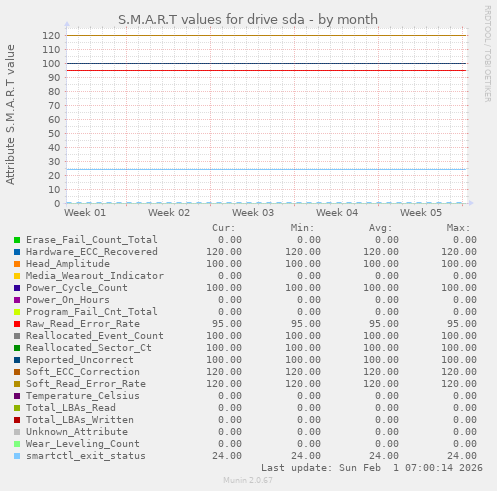Click the 'Total_LBAs_Written' legend label
This screenshot has width=497, height=491.
click(80, 420)
